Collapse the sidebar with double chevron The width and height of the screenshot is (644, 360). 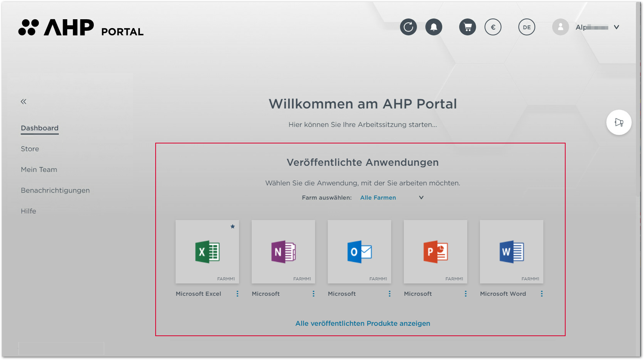pos(23,102)
